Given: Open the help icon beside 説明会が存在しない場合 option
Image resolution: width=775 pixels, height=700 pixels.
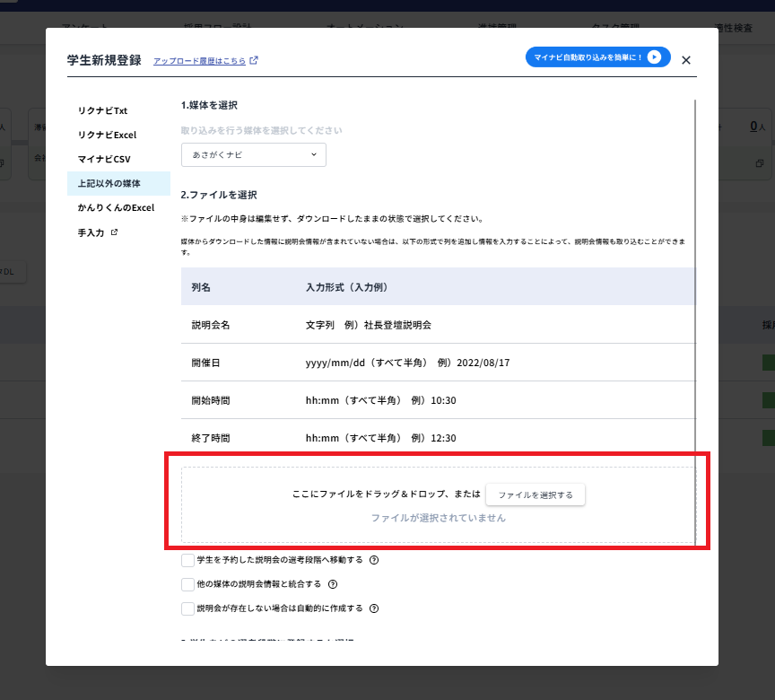Looking at the screenshot, I should (x=375, y=608).
